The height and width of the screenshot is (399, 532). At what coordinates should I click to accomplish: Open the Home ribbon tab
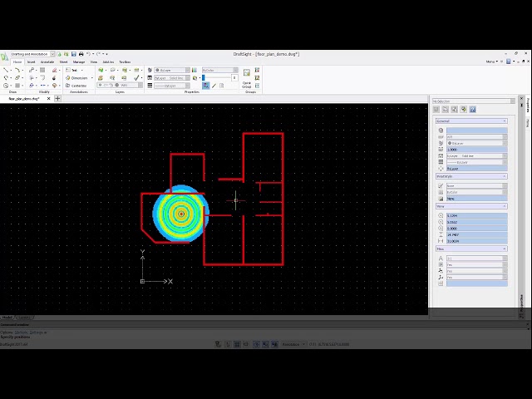pyautogui.click(x=17, y=62)
